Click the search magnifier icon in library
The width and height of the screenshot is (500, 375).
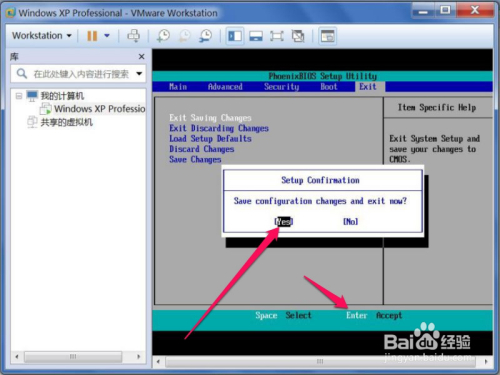(22, 73)
